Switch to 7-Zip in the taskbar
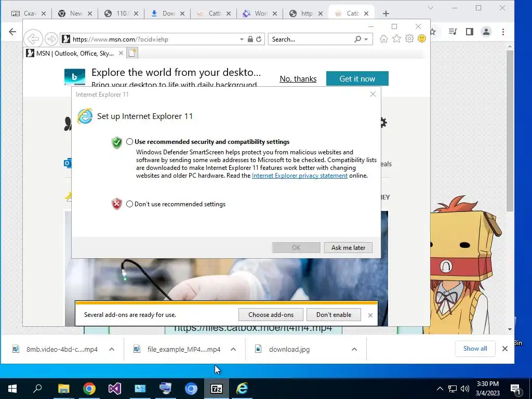 coord(217,389)
